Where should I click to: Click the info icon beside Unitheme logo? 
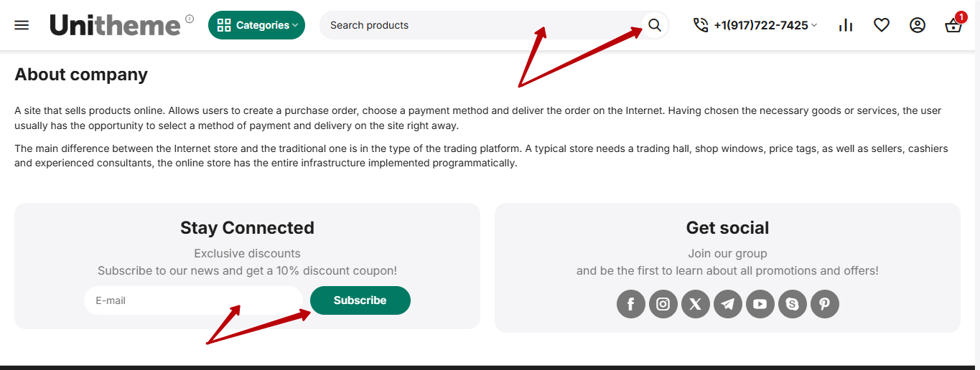[x=190, y=19]
